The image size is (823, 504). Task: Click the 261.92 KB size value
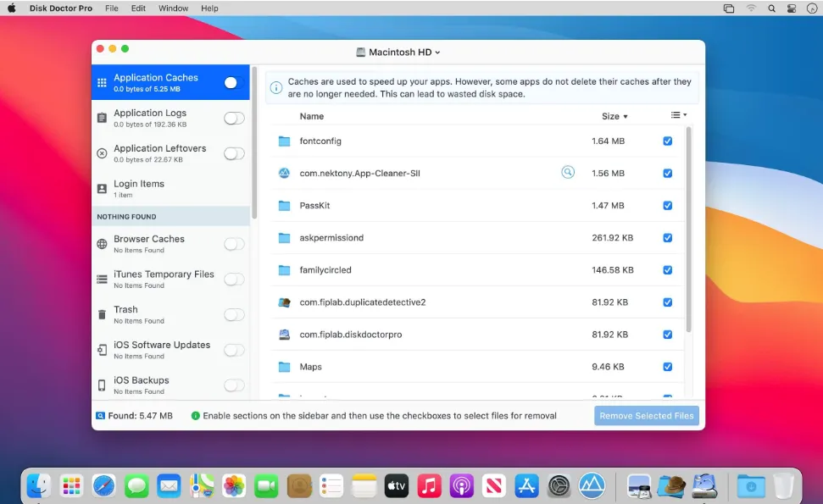coord(613,237)
